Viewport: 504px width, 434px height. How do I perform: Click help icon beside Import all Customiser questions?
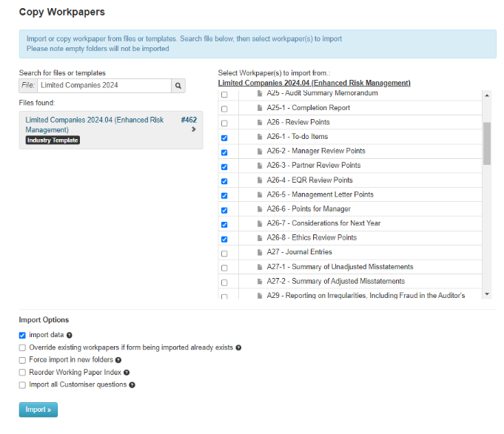(x=132, y=385)
